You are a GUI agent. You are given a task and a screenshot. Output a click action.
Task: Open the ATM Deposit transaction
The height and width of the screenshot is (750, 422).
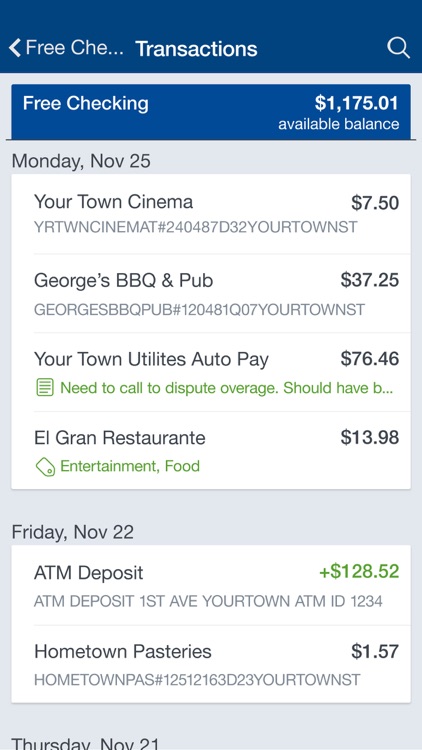click(x=211, y=585)
